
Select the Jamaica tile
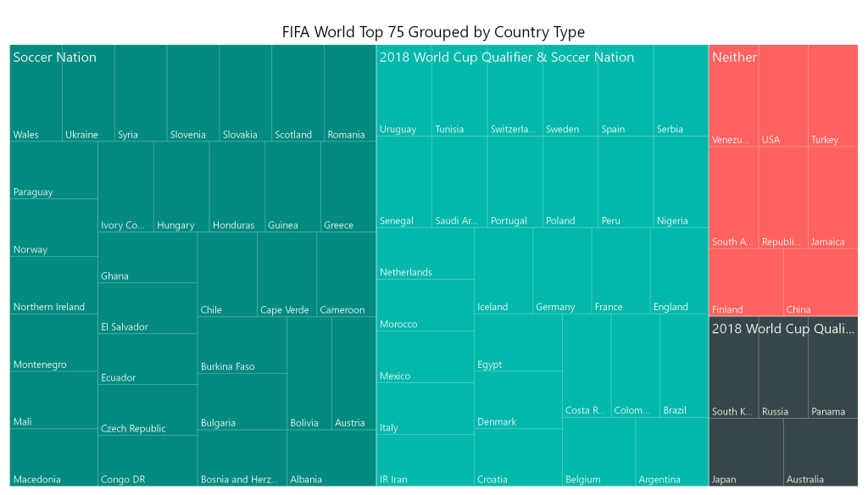click(833, 197)
